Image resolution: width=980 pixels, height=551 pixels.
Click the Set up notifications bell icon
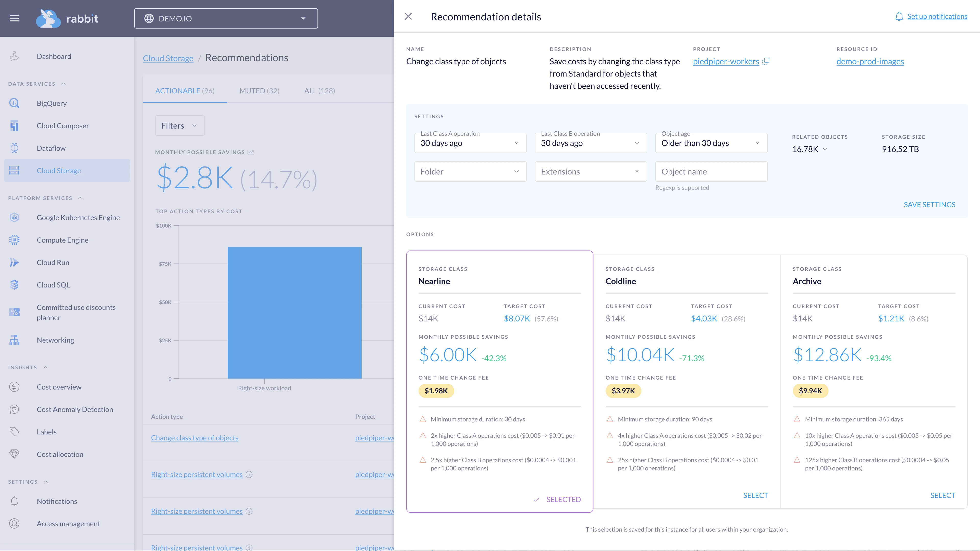coord(899,16)
